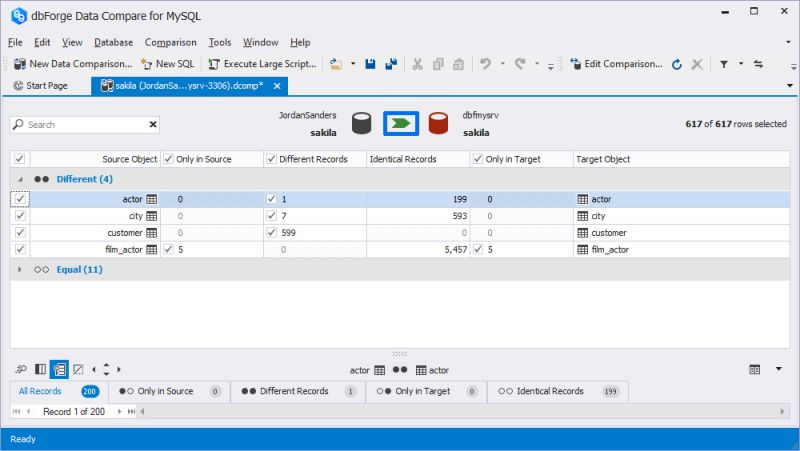
Task: Toggle the select-all header checkbox
Action: coord(19,159)
